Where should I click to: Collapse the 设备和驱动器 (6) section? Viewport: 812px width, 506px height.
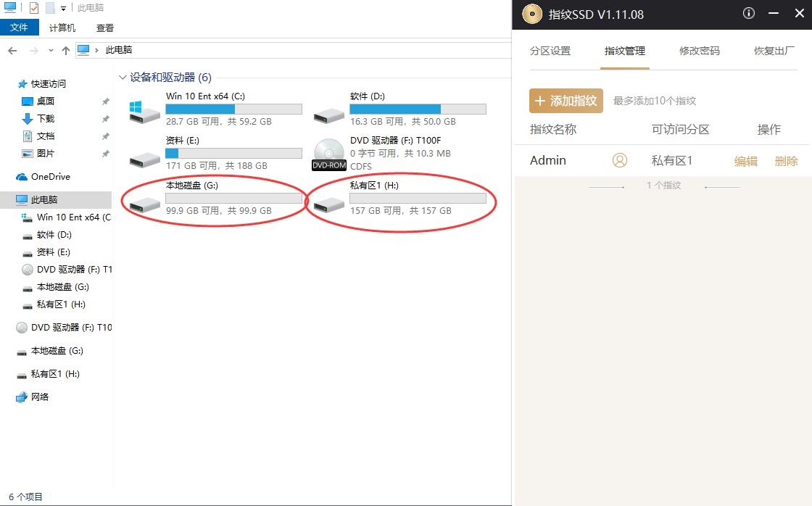point(121,77)
